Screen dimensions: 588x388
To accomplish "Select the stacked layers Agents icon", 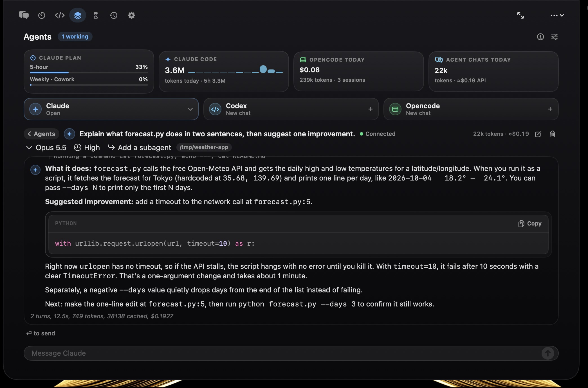I will tap(78, 15).
